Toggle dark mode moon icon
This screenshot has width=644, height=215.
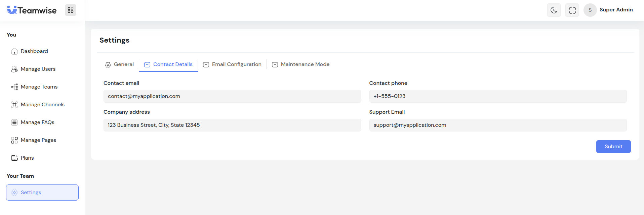pos(554,10)
